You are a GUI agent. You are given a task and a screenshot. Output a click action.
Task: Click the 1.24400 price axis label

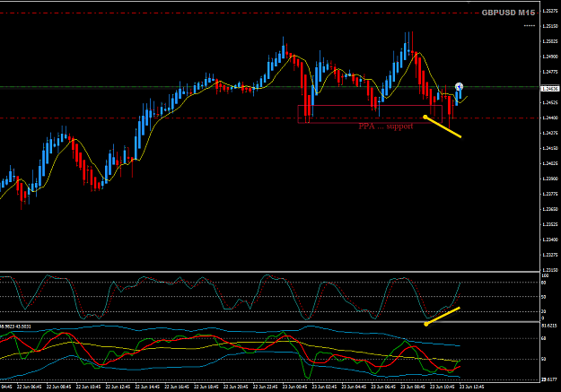(550, 118)
